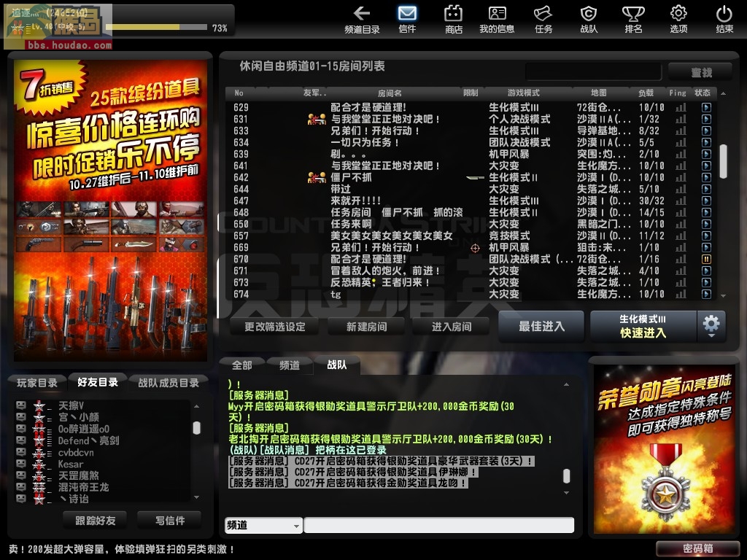Click the status arrow icon for room 674
This screenshot has height=560, width=747.
click(x=706, y=294)
